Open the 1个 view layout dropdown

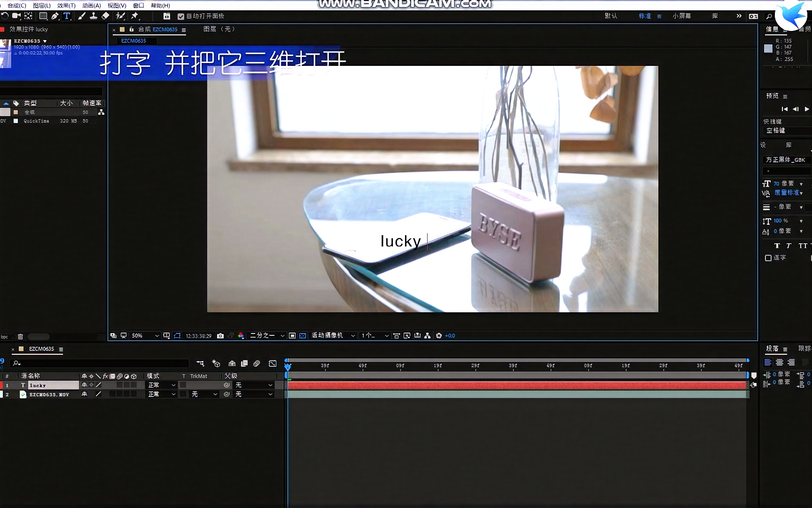(375, 336)
